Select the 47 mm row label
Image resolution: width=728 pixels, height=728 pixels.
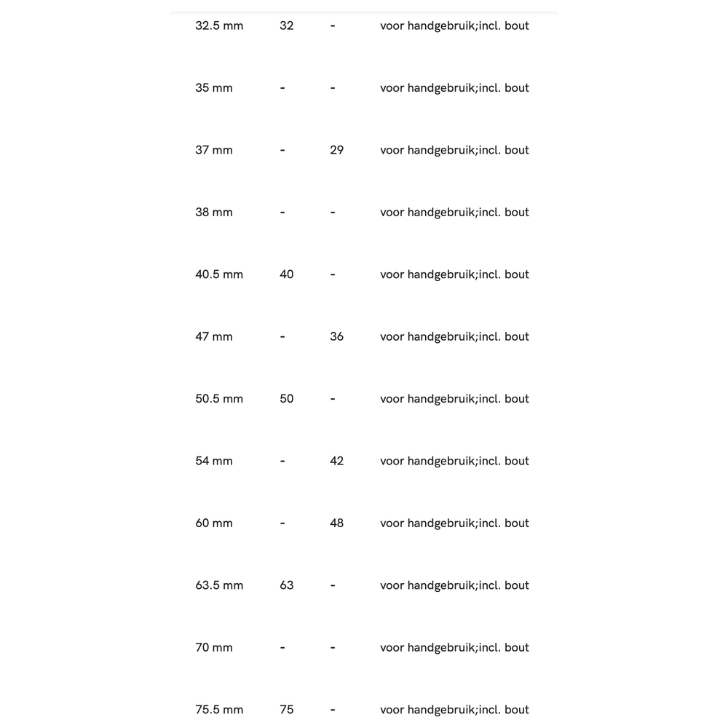point(214,337)
